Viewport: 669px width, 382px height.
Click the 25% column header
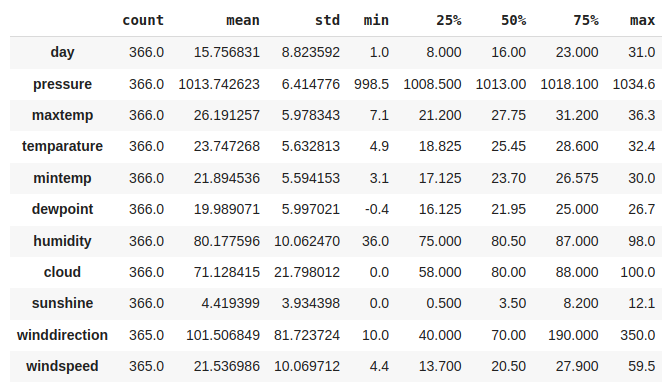pos(448,20)
